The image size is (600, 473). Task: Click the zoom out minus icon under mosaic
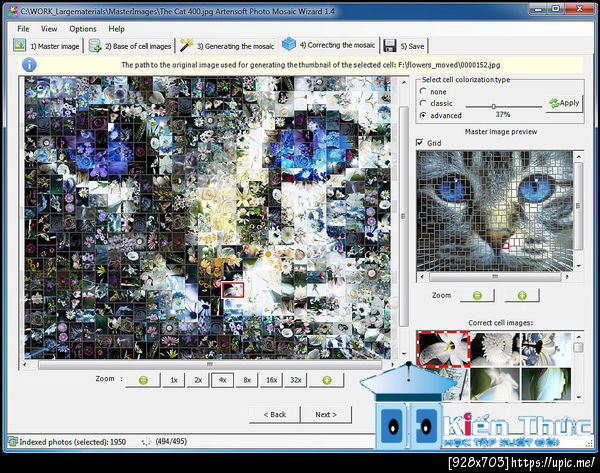pyautogui.click(x=143, y=380)
